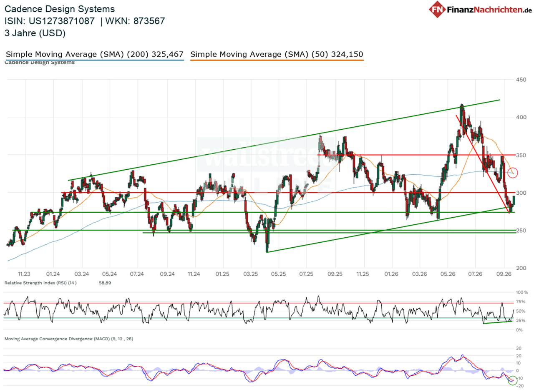Click the SMA (200) 325,467 legend entry
This screenshot has height=392, width=534.
[95, 54]
